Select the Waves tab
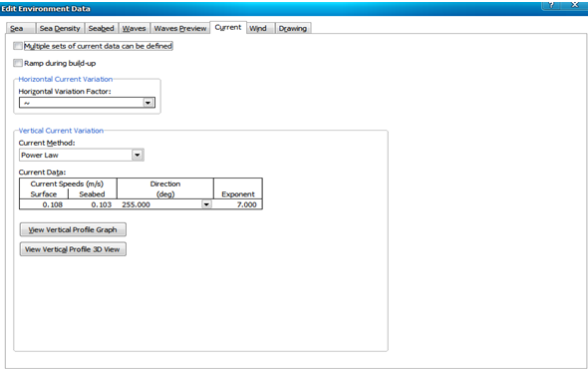The width and height of the screenshot is (588, 369). 134,28
